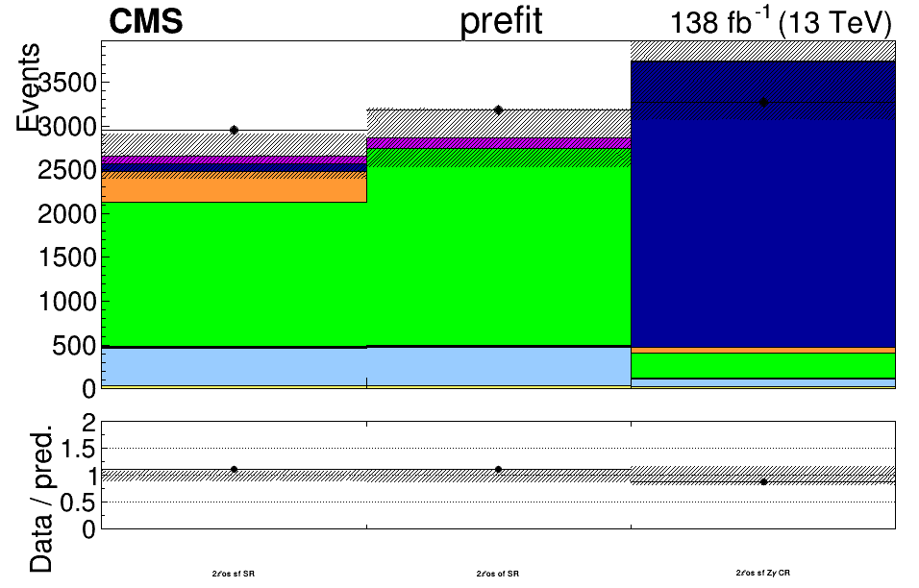Click the green band in the Zγ CR bin

(763, 365)
